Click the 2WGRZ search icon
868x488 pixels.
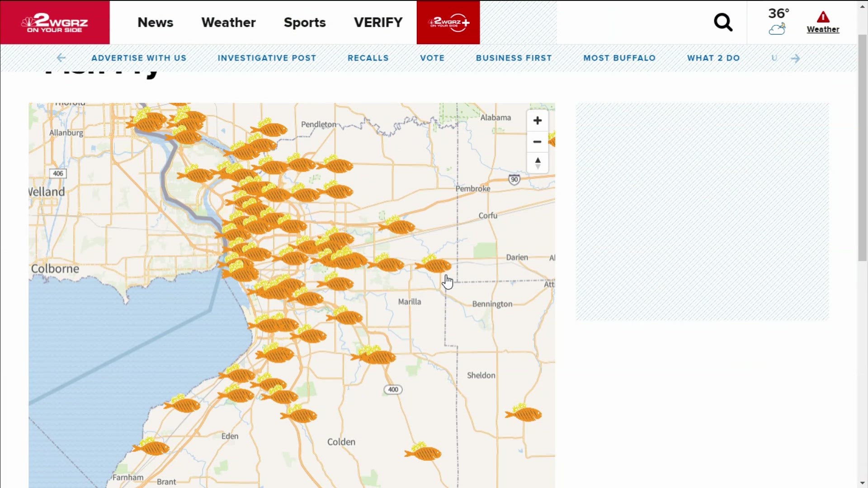click(x=723, y=22)
